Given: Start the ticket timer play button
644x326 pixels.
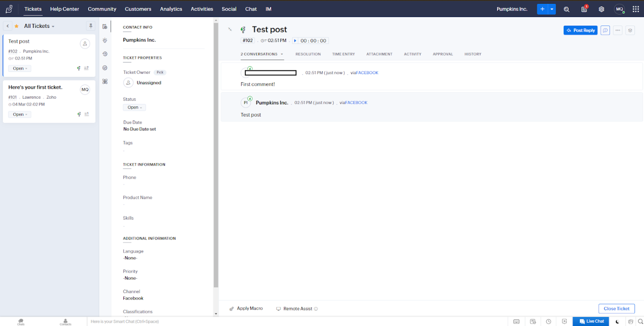Looking at the screenshot, I should tap(295, 41).
